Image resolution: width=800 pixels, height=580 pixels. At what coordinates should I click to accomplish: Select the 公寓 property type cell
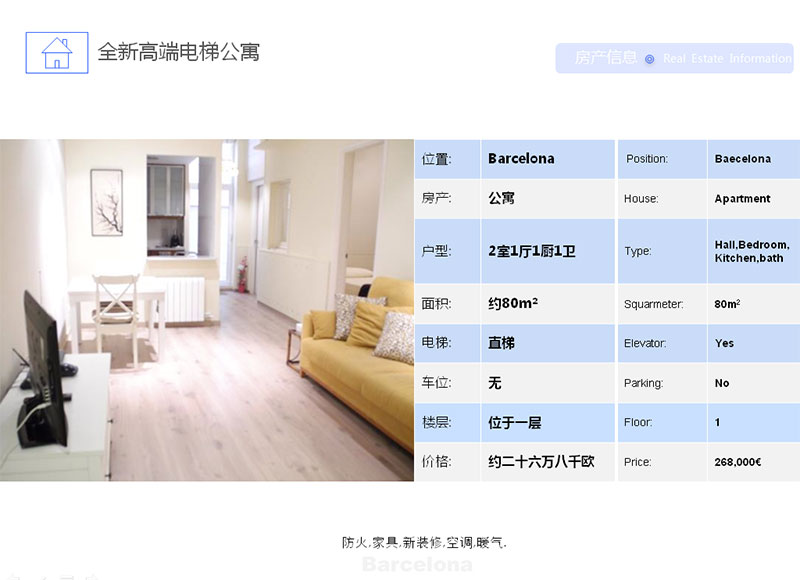pyautogui.click(x=501, y=198)
